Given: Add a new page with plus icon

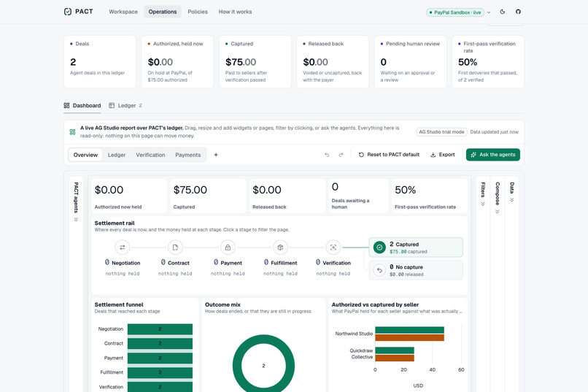Looking at the screenshot, I should [x=216, y=155].
